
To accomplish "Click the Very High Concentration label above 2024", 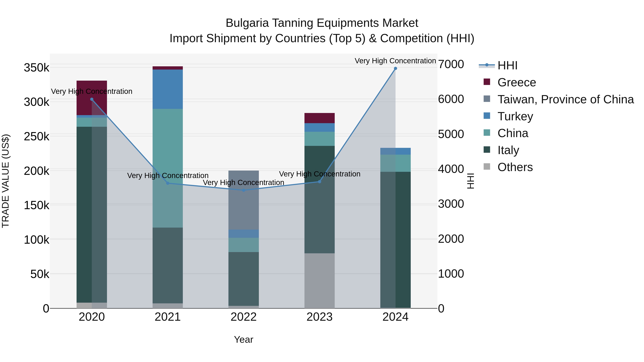I will coord(395,61).
